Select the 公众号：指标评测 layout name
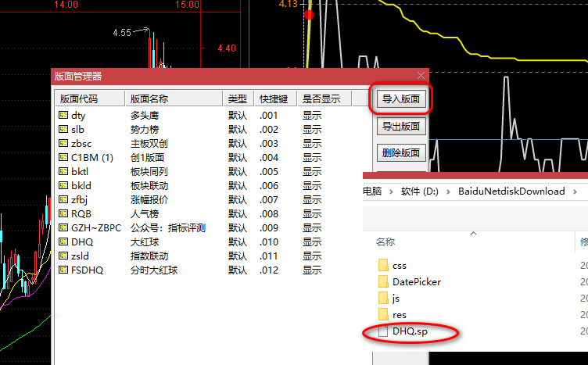 click(x=168, y=227)
